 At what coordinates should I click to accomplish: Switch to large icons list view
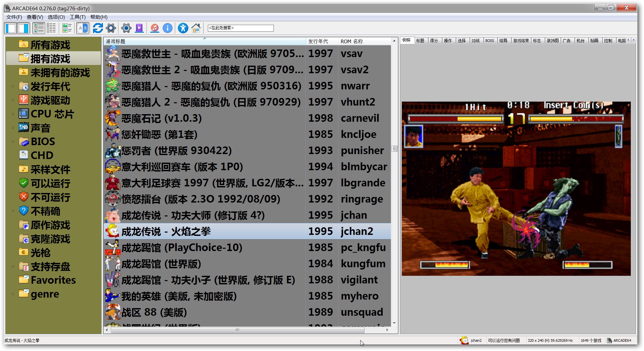(39, 28)
